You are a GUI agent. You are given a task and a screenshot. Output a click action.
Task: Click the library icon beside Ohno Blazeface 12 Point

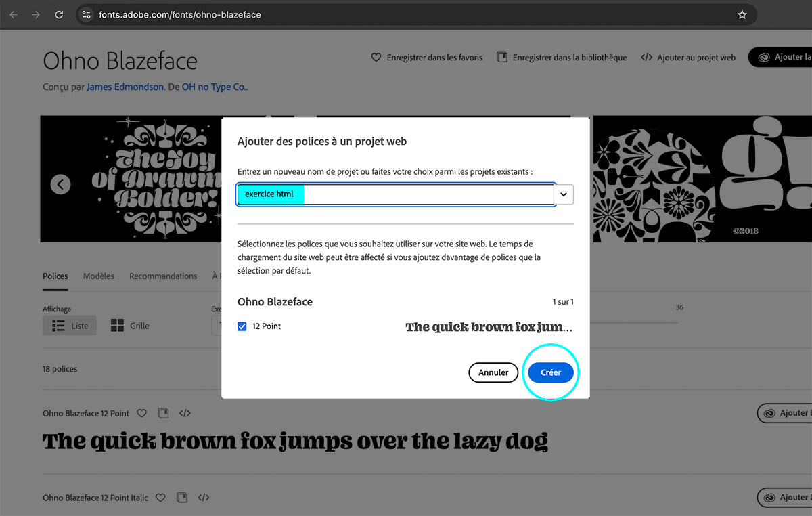coord(163,413)
